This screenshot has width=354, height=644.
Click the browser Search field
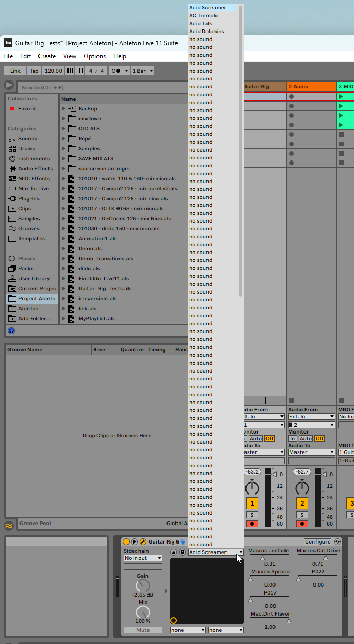(103, 87)
